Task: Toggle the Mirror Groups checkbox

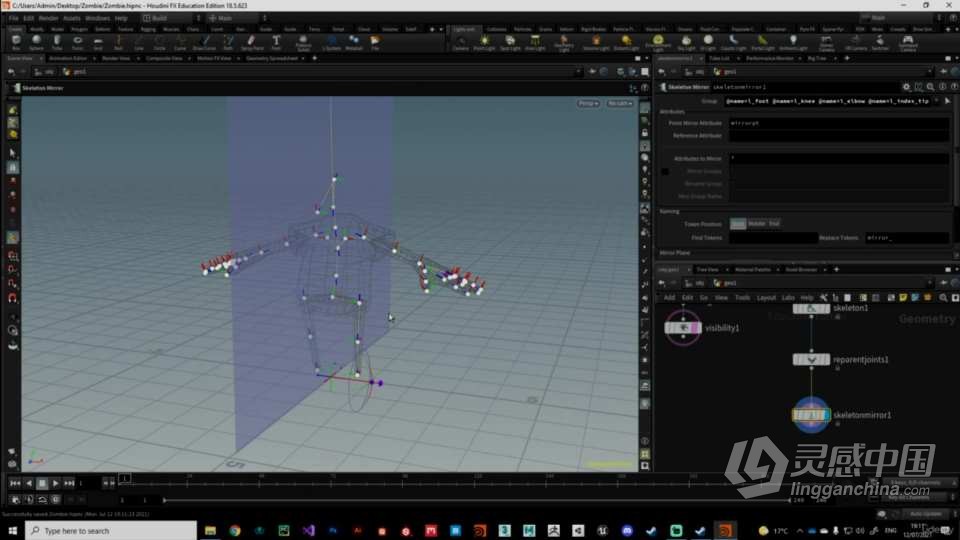Action: [665, 171]
